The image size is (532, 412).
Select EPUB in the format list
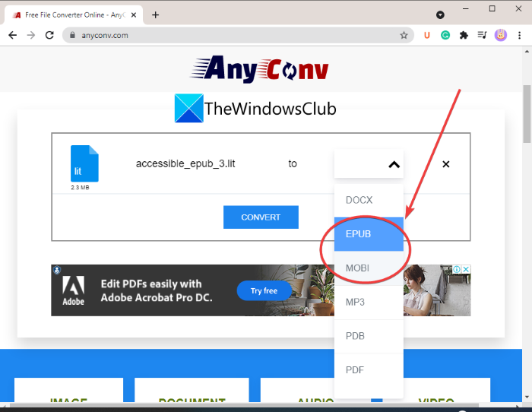click(x=369, y=234)
